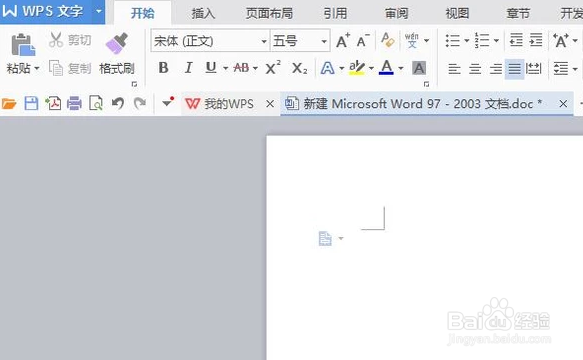Click the clear formatting eraser icon
Image resolution: width=583 pixels, height=360 pixels.
tap(387, 40)
